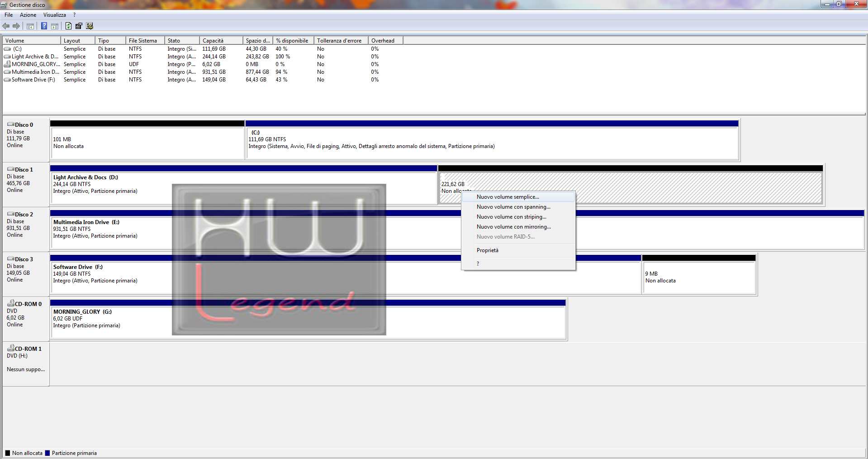Click the (C:) volume drive icon
Image resolution: width=868 pixels, height=459 pixels.
[7, 49]
